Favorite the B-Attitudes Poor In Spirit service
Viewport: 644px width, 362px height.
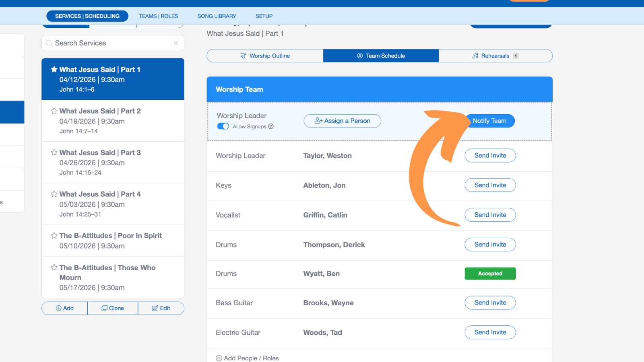[x=54, y=236]
